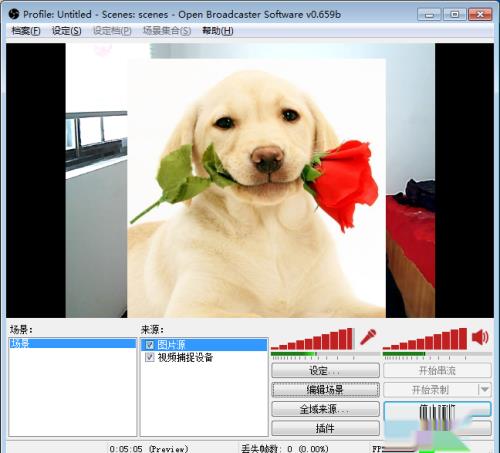Open the 档案(F) menu

coord(26,31)
